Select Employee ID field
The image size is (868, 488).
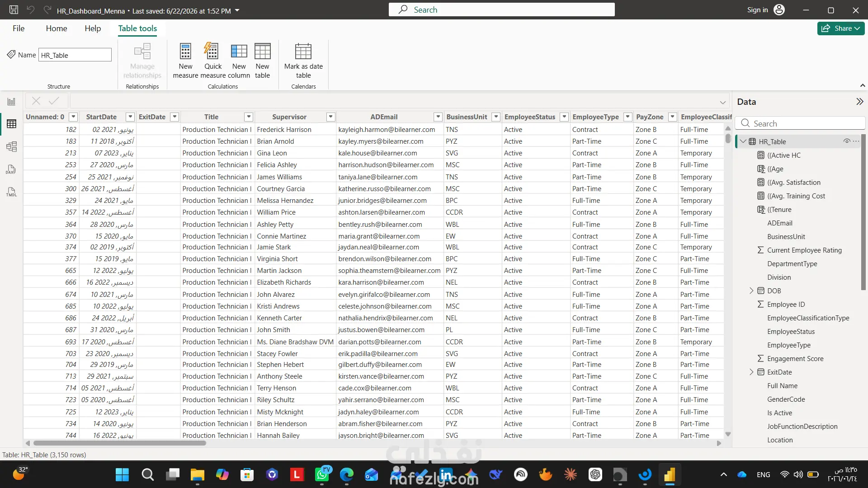coord(786,304)
